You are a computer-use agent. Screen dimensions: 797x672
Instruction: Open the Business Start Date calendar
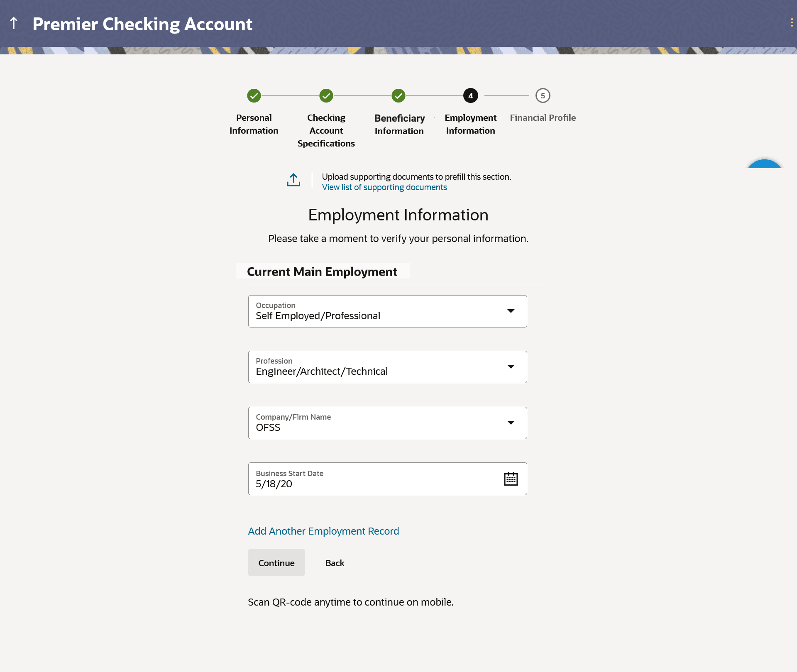coord(511,479)
